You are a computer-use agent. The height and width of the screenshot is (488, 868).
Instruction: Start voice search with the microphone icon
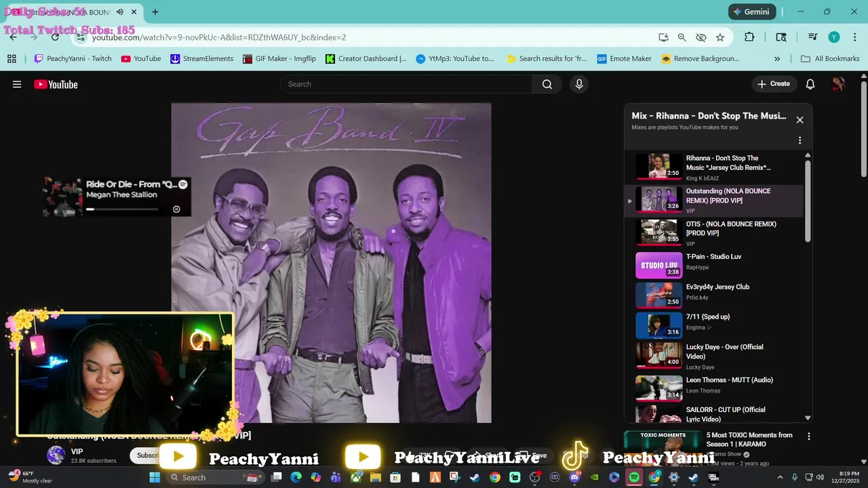579,84
